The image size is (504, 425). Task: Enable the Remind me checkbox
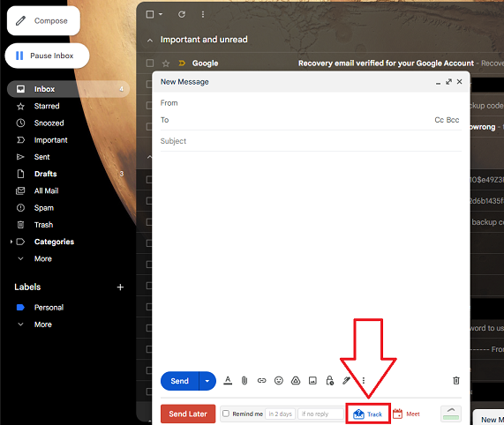(x=226, y=414)
